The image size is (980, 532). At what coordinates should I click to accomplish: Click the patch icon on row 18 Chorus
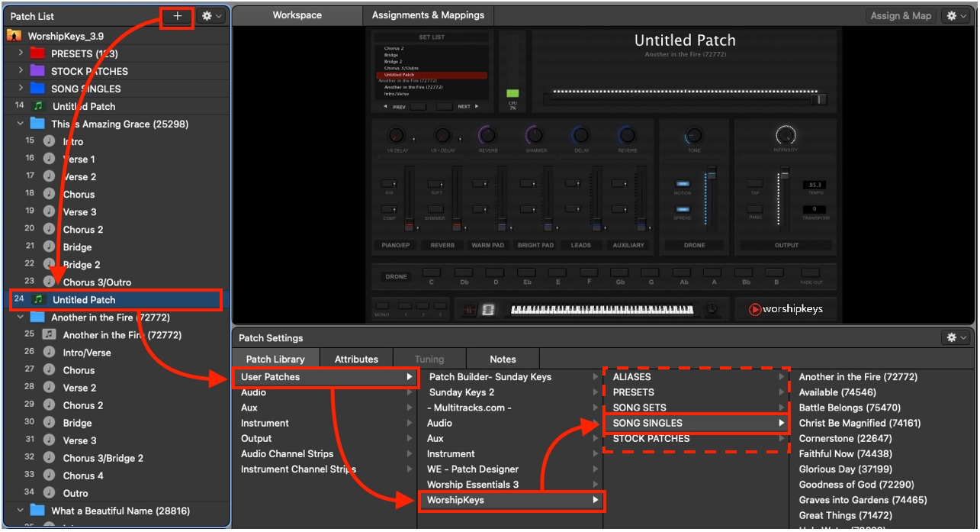pyautogui.click(x=50, y=194)
